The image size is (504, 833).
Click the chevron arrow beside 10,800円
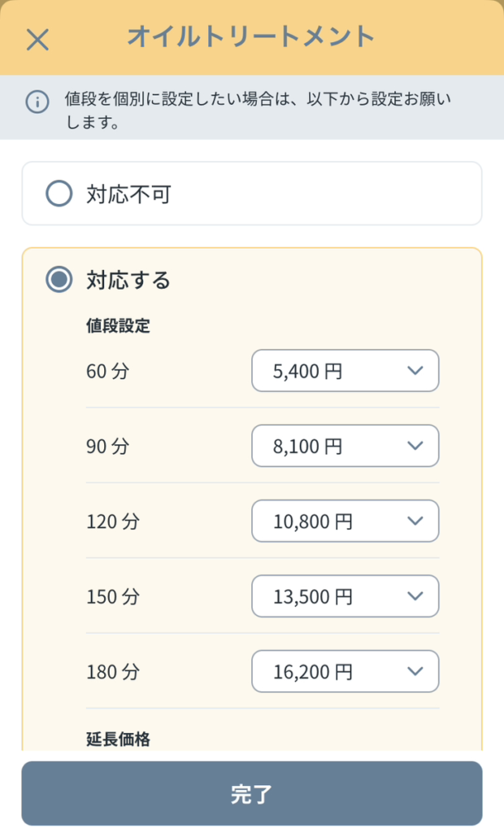(415, 521)
